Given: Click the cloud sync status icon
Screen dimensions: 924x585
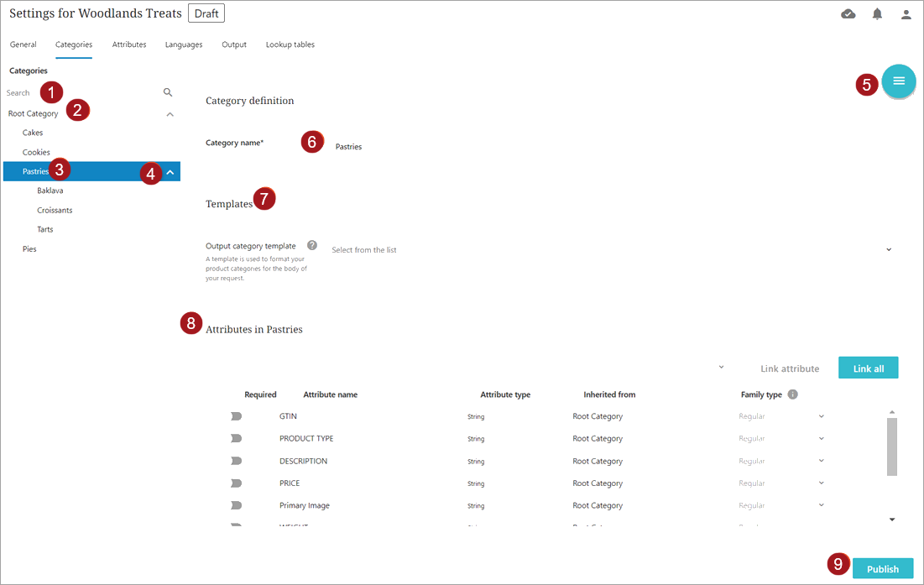Looking at the screenshot, I should (x=848, y=14).
